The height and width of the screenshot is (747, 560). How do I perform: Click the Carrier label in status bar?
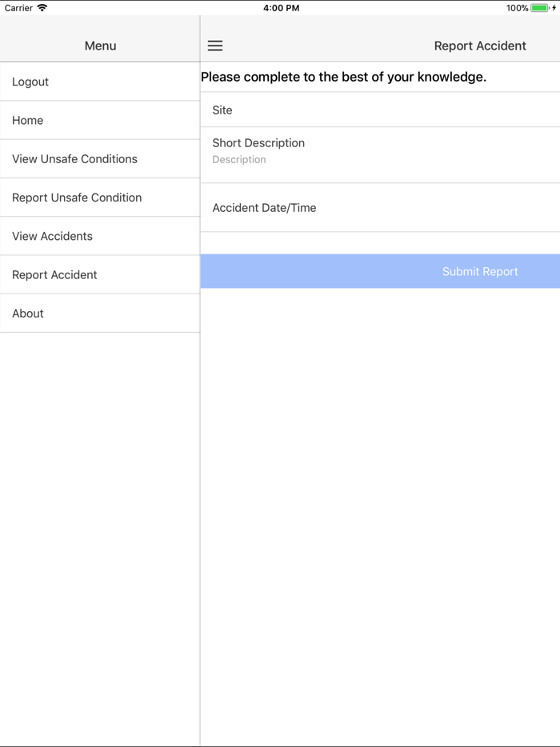[16, 8]
